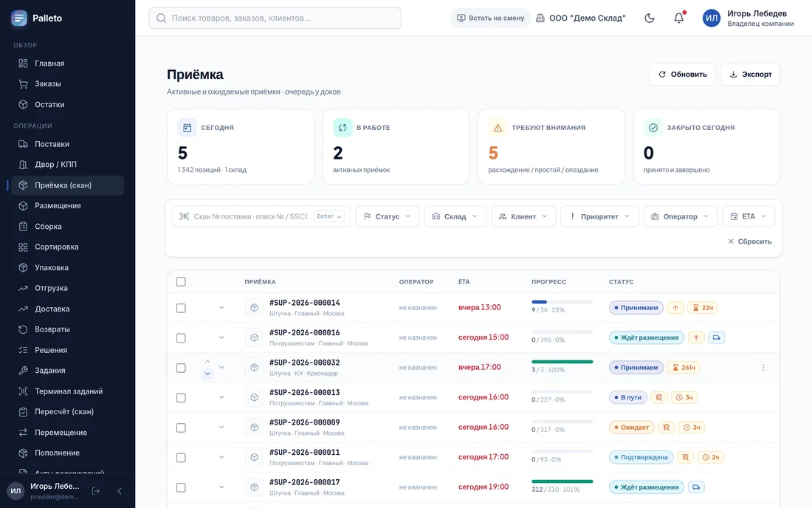The image size is (812, 508).
Task: Open Остатки section
Action: click(x=67, y=105)
